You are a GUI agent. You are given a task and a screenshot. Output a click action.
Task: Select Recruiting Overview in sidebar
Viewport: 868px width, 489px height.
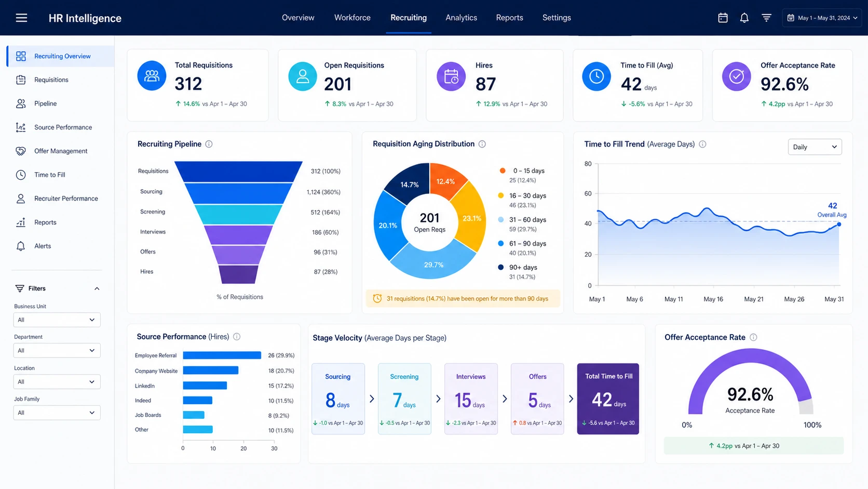[x=61, y=56]
